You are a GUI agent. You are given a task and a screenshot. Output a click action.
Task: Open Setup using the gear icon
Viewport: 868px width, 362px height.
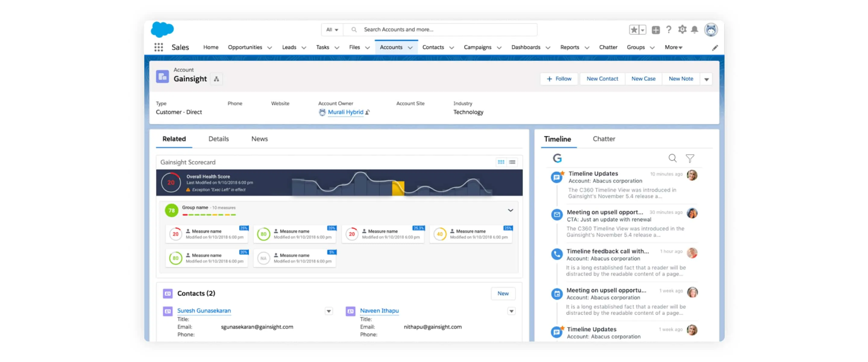[682, 30]
